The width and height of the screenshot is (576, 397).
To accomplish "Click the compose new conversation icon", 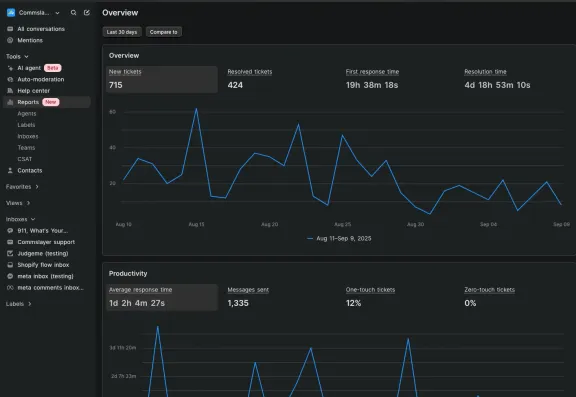I will click(87, 12).
